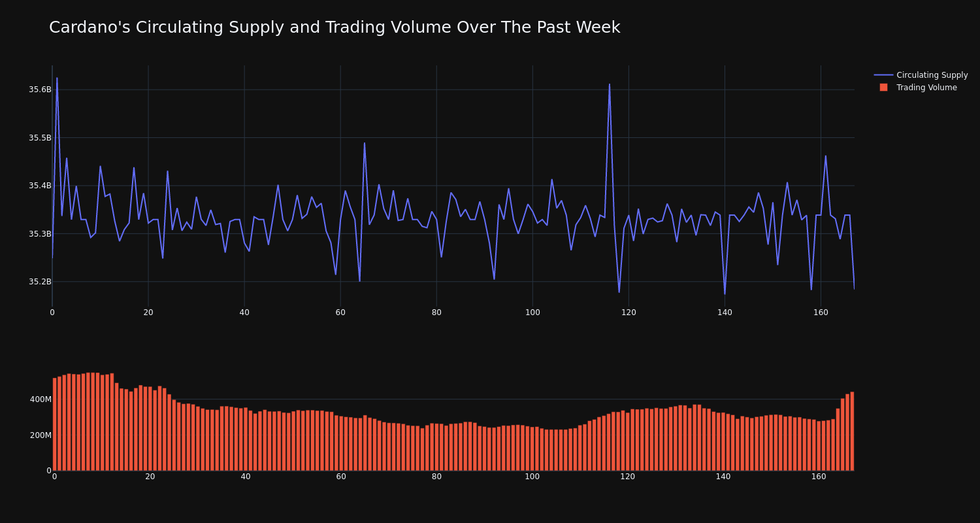Click the Trading Volume red legend swatch
Image resolution: width=980 pixels, height=523 pixels.
883,88
